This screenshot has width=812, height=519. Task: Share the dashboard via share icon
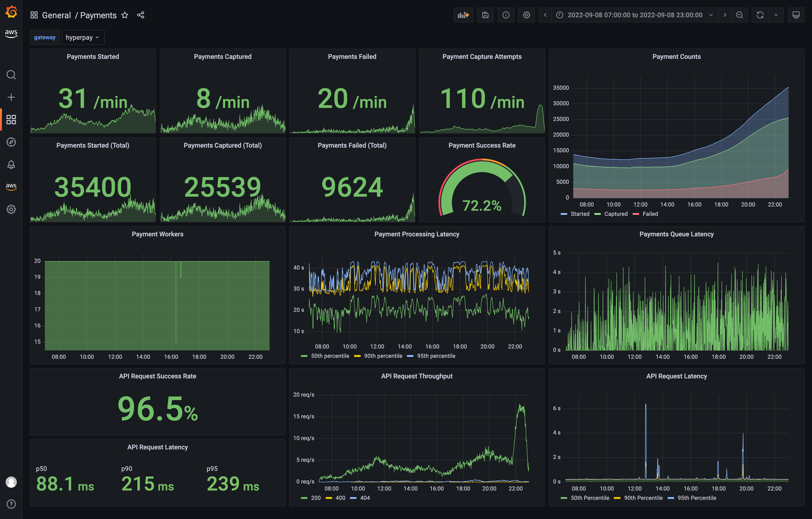click(141, 15)
